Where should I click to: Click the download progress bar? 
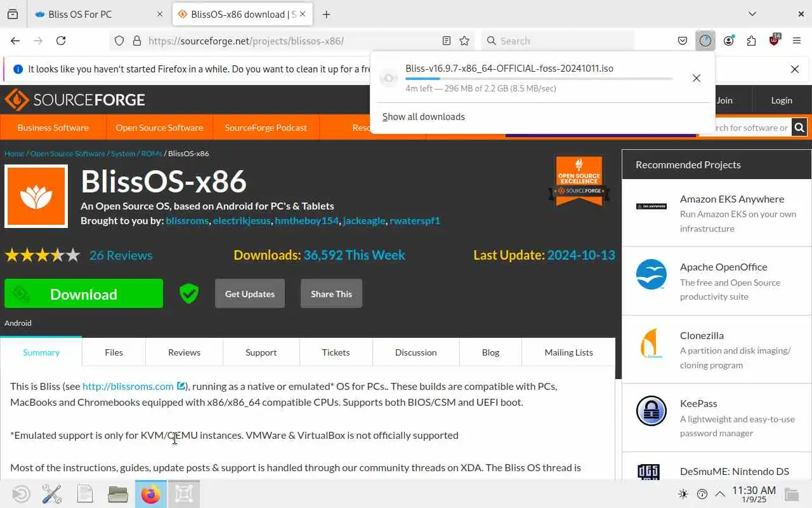(x=539, y=79)
